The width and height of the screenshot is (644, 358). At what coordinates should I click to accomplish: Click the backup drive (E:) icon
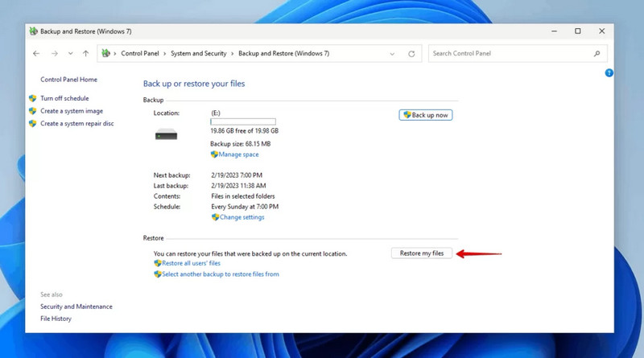click(x=167, y=135)
